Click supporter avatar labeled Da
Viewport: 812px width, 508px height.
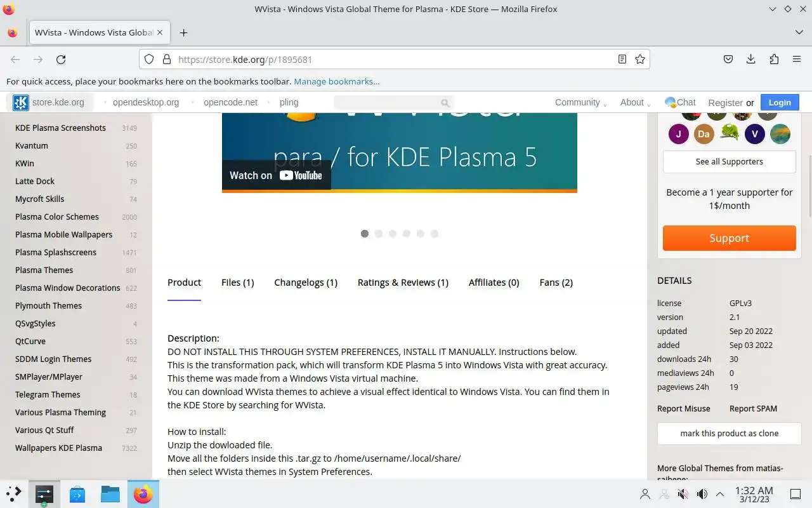coord(704,134)
